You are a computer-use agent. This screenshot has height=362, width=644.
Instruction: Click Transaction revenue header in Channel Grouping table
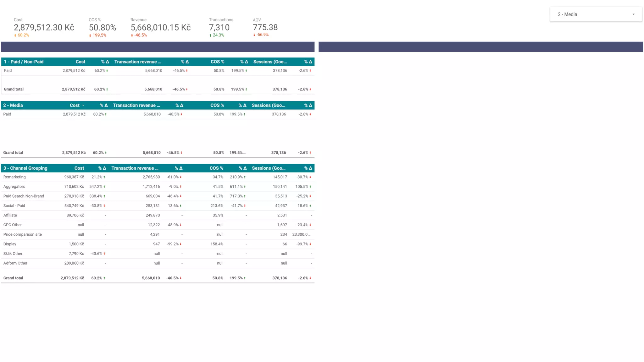(135, 168)
